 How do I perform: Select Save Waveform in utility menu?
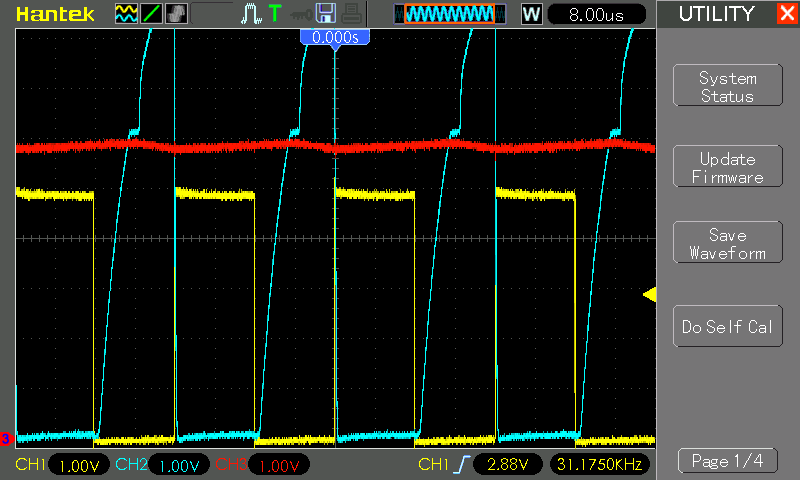(727, 244)
